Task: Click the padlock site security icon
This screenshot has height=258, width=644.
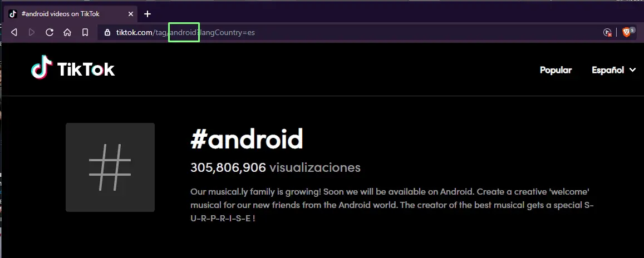Action: tap(107, 32)
